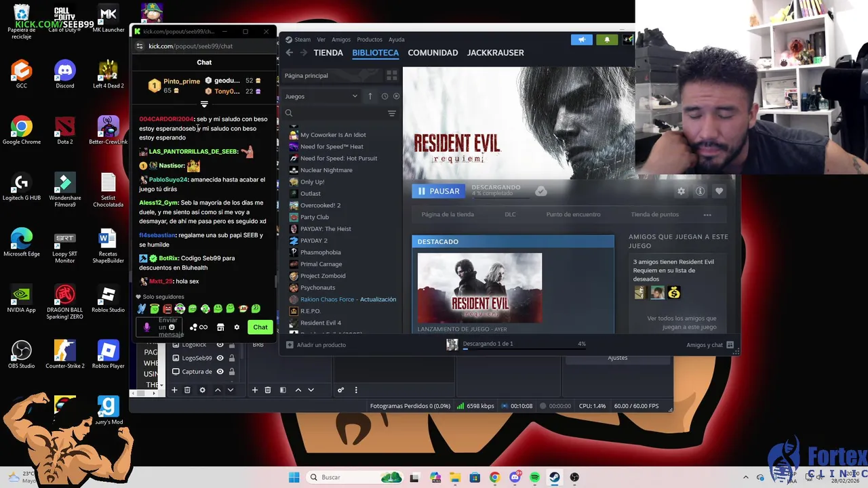Open Spotify from the Windows taskbar
This screenshot has height=488, width=868.
pyautogui.click(x=535, y=477)
